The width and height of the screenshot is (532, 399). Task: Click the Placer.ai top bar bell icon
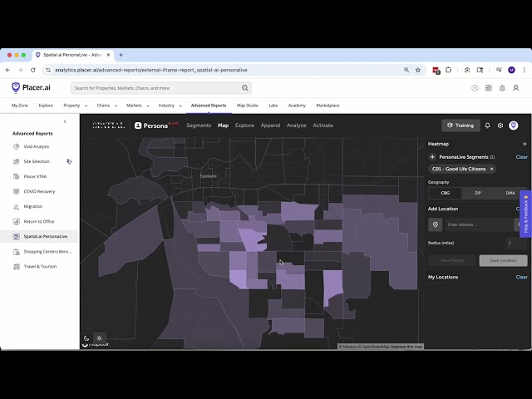(502, 88)
